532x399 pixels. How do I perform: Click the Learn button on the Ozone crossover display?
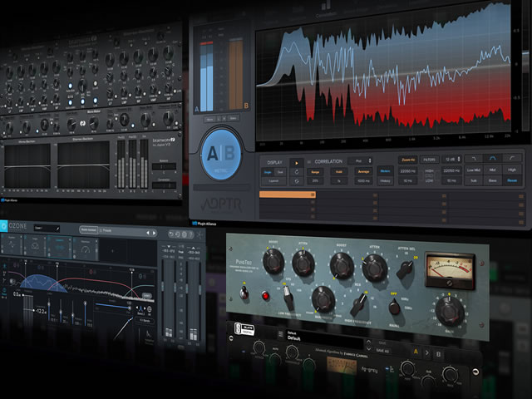tap(147, 296)
